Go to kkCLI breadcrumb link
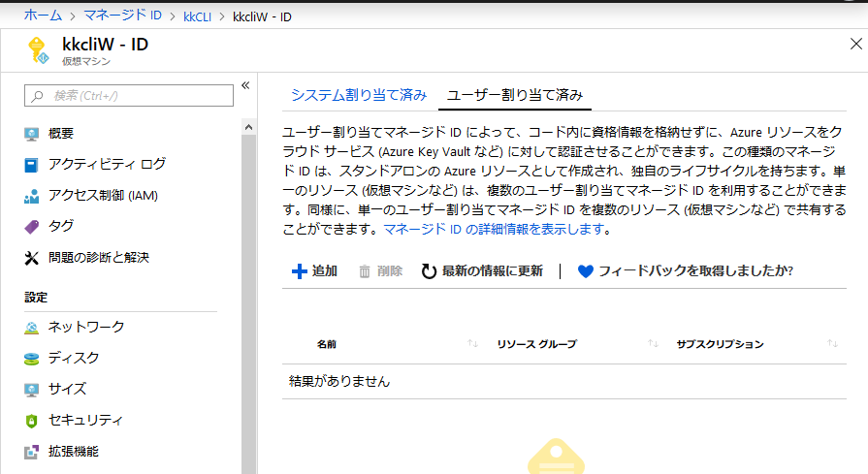Viewport: 868px width, 474px height. pos(197,17)
